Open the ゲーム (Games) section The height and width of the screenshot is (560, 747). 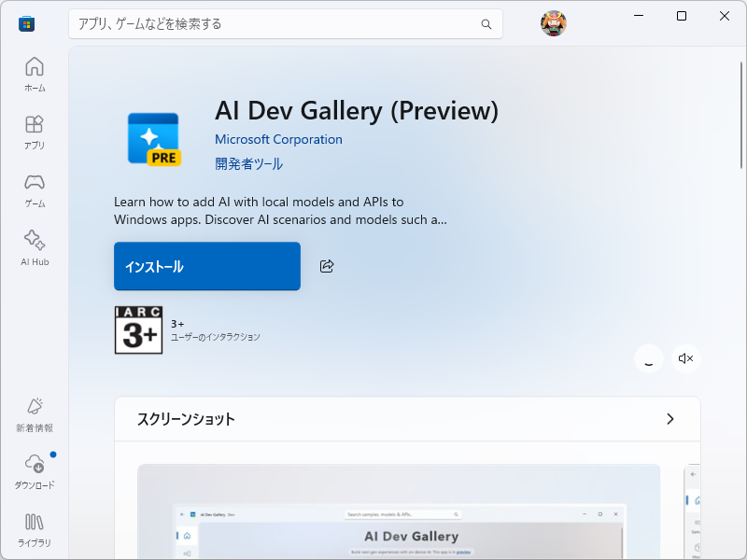[x=34, y=189]
